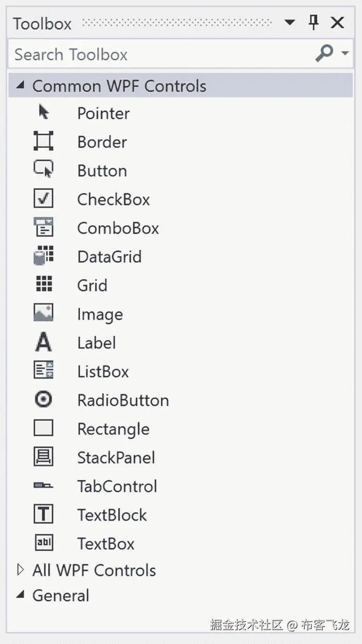Toggle auto-hide pin for Toolbox
Viewport: 362px width, 644px height.
click(314, 22)
